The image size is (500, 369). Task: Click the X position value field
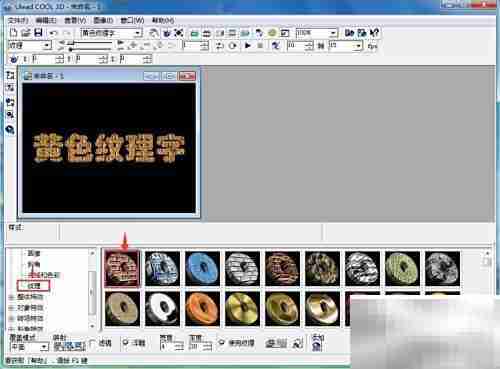pyautogui.click(x=43, y=59)
